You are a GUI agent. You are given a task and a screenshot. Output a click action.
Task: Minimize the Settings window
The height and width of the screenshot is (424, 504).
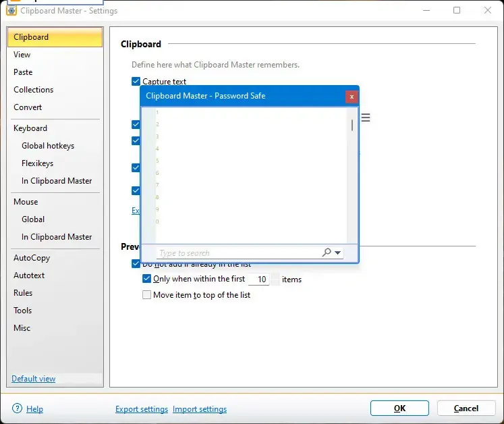tap(426, 10)
